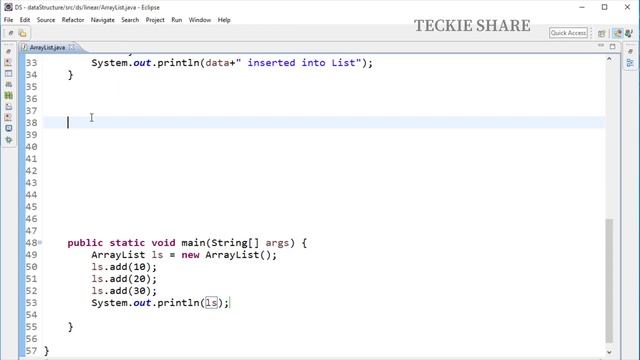Place cursor on the inserted into List println line
The height and width of the screenshot is (360, 640).
[x=232, y=63]
